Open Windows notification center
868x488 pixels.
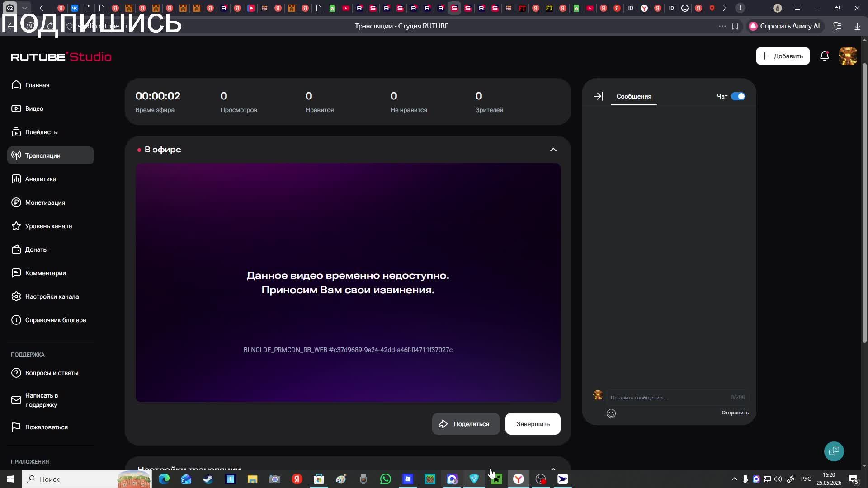pyautogui.click(x=854, y=479)
